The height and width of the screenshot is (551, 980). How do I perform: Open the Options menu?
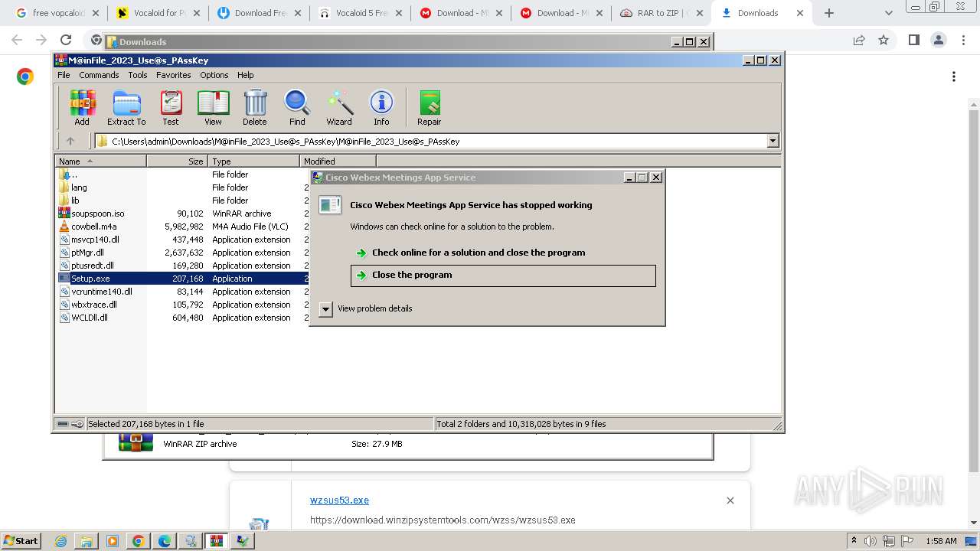(x=214, y=75)
